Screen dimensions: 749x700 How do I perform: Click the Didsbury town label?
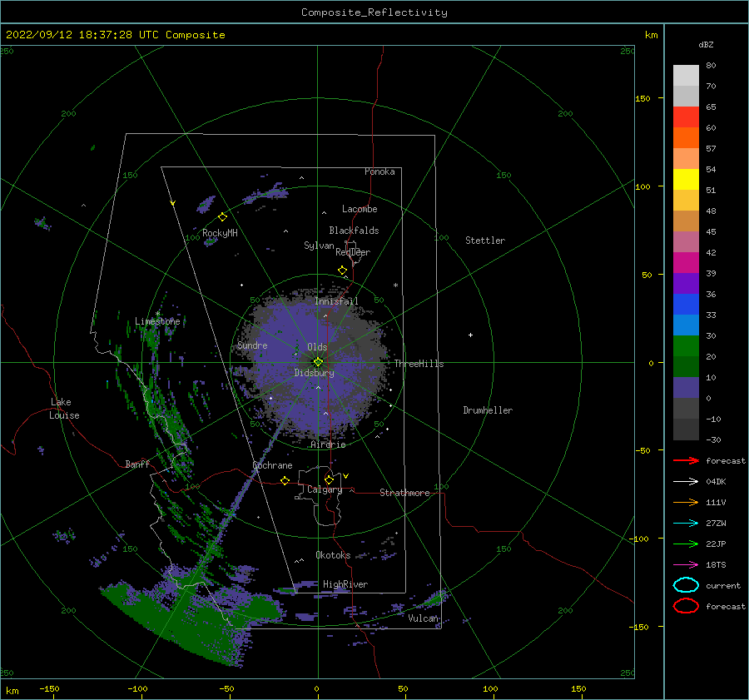pyautogui.click(x=315, y=373)
